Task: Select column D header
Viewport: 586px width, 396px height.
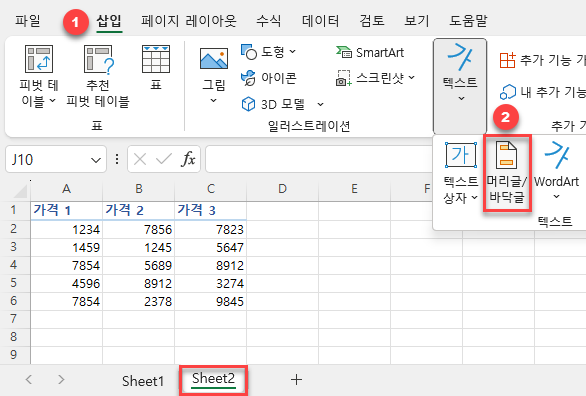Action: coord(283,189)
